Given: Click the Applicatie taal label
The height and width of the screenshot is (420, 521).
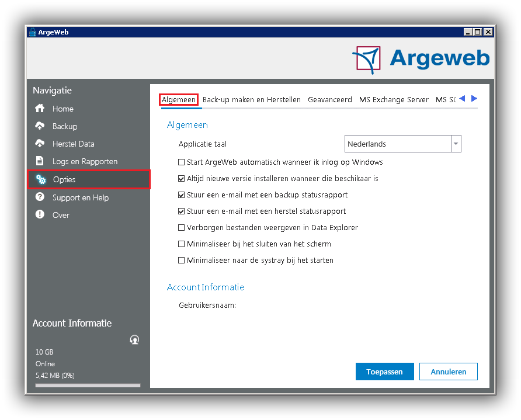Looking at the screenshot, I should pos(203,144).
